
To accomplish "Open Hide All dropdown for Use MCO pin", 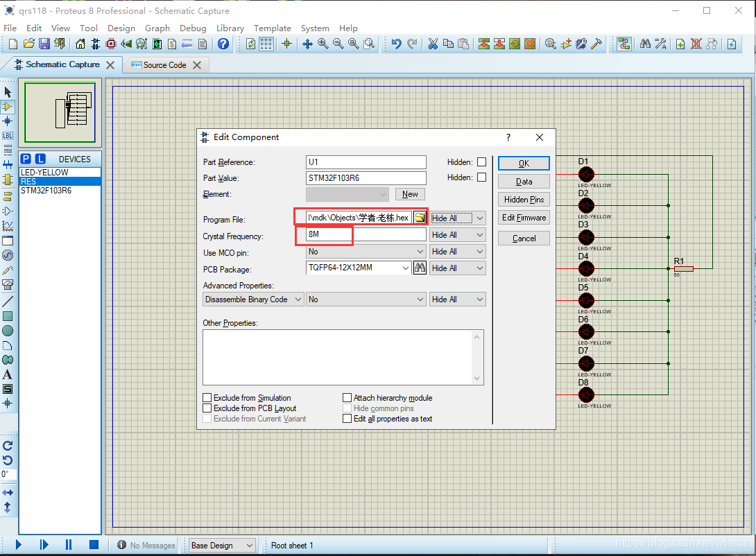I will tap(457, 252).
